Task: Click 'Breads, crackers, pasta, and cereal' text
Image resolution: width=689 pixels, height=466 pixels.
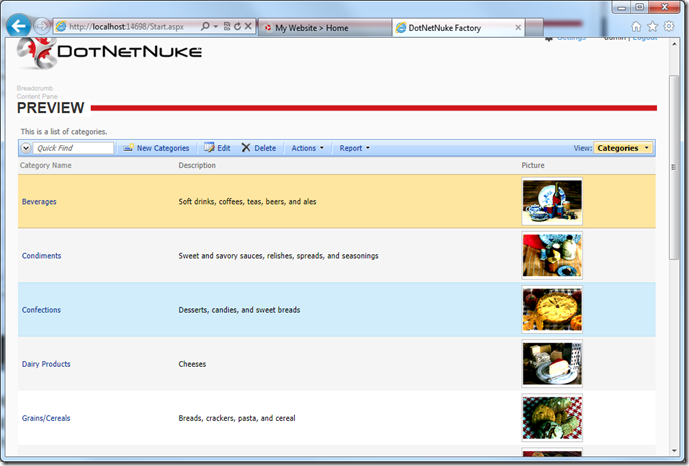Action: (237, 418)
